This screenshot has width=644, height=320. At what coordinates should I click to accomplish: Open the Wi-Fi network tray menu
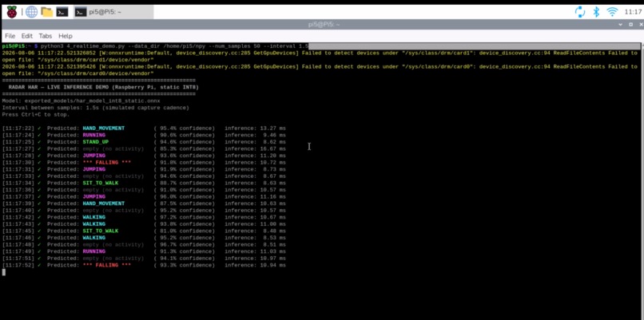[612, 12]
